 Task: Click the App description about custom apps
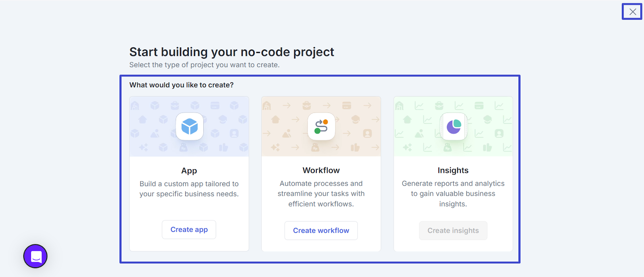pos(189,189)
